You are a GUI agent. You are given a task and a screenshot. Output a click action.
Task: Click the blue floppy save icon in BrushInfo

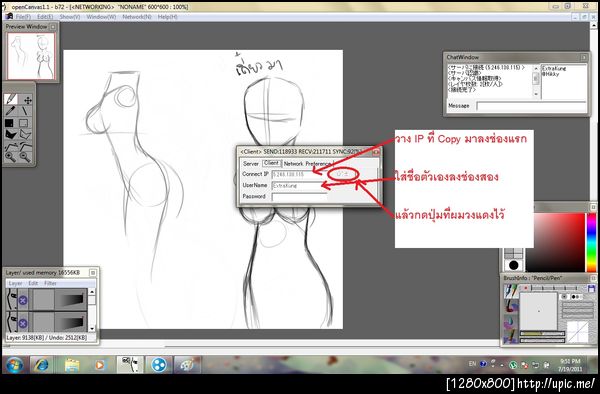coord(591,288)
